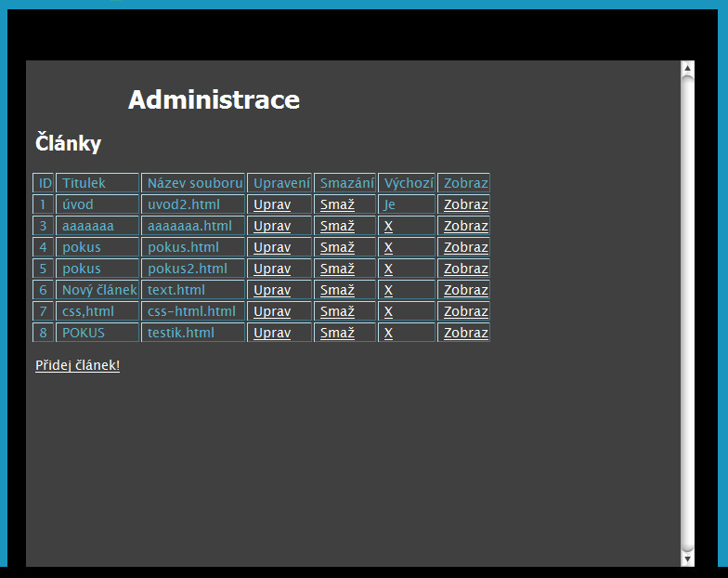Click Výchozí column header

407,183
